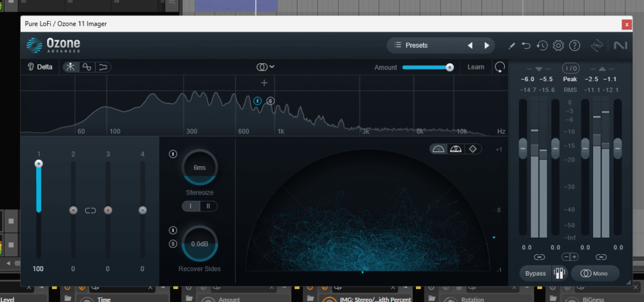
Task: Select Stereoize mode I
Action: 191,206
